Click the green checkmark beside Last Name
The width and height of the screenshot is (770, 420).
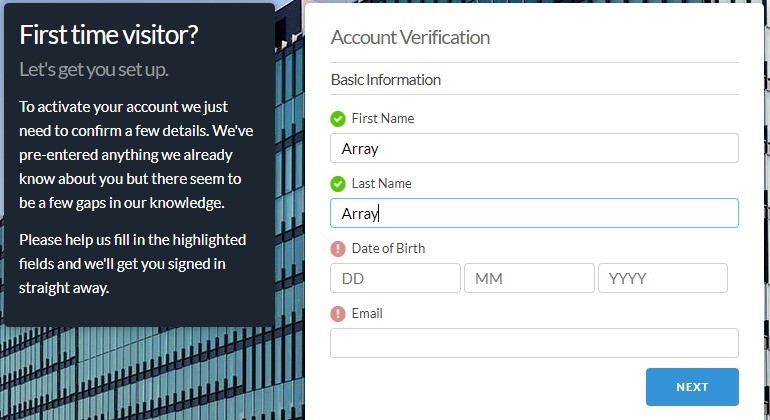tap(338, 184)
